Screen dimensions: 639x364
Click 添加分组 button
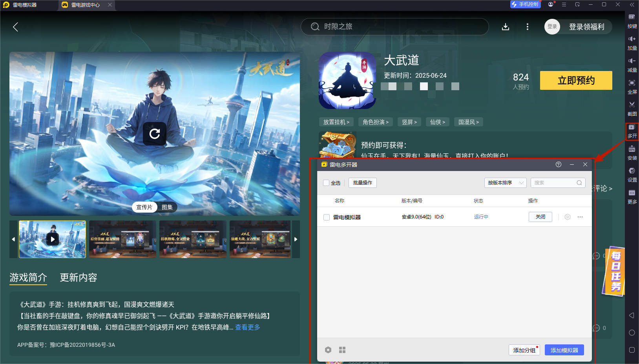click(x=524, y=350)
